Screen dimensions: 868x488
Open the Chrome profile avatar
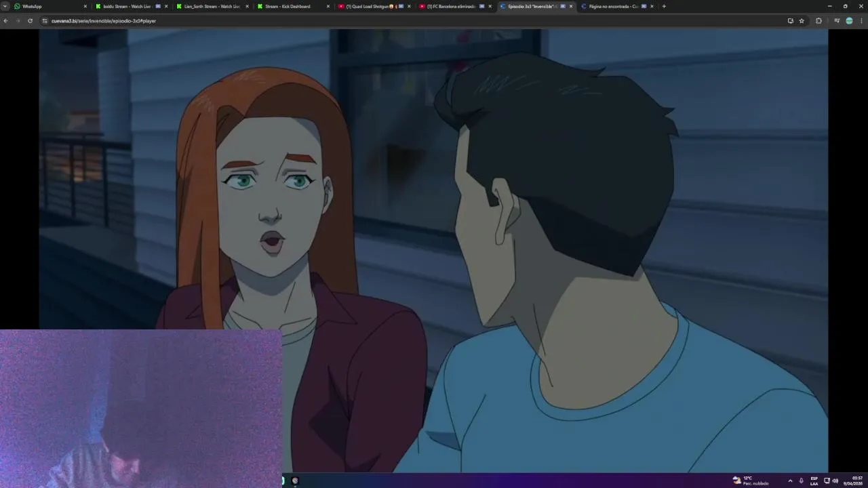[849, 21]
